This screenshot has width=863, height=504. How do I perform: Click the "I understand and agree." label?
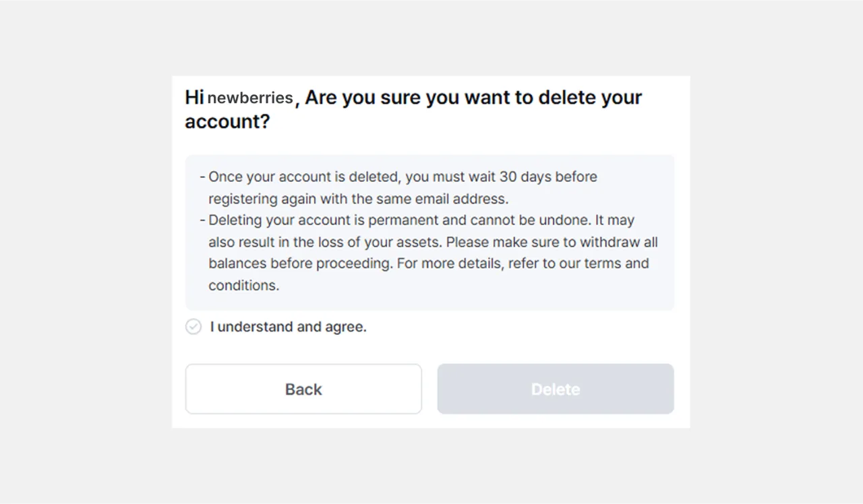[x=289, y=327]
